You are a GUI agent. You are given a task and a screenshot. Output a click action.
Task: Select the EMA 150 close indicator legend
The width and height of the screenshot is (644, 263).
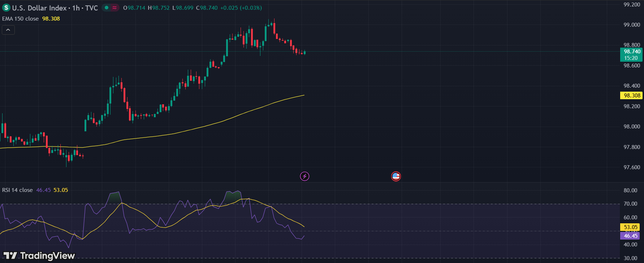(x=20, y=19)
